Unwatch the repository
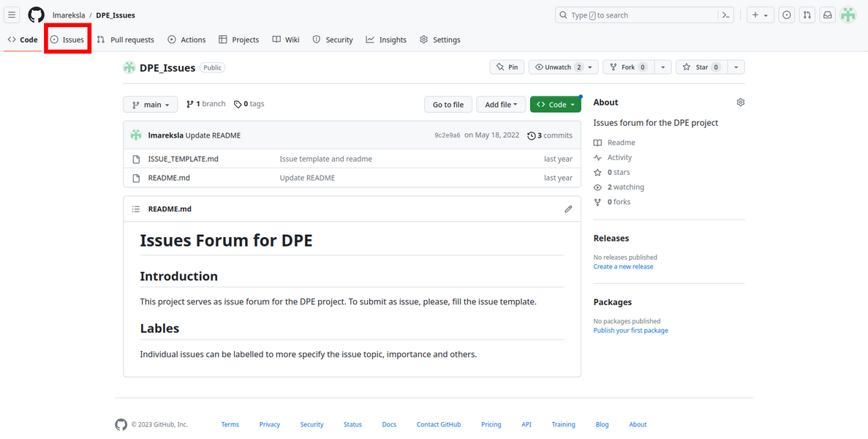The height and width of the screenshot is (439, 868). click(558, 67)
